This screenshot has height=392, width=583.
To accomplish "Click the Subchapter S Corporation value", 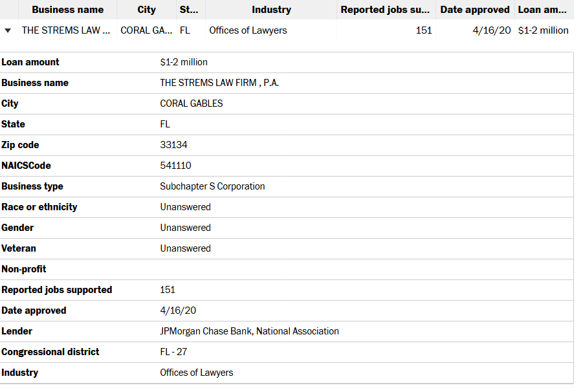I will (212, 186).
